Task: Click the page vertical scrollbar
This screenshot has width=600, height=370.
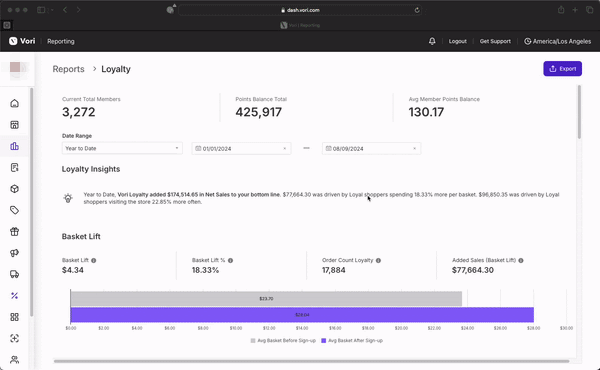Action: [579, 112]
